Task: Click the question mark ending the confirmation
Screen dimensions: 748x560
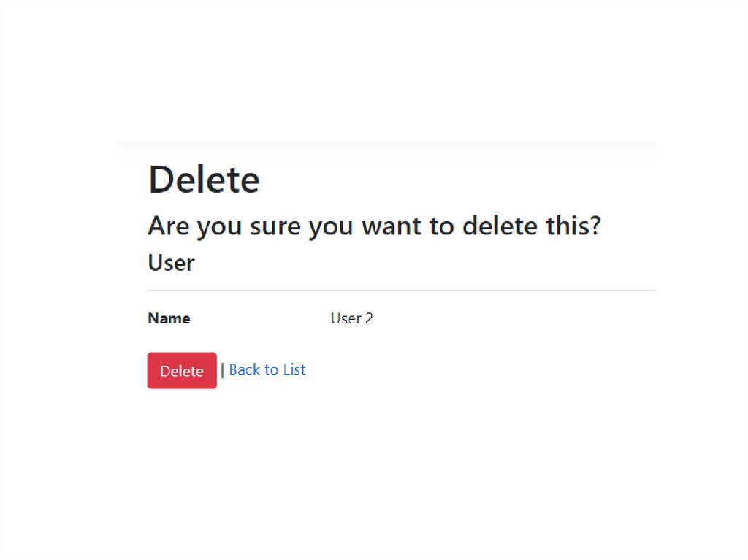Action: (x=594, y=226)
